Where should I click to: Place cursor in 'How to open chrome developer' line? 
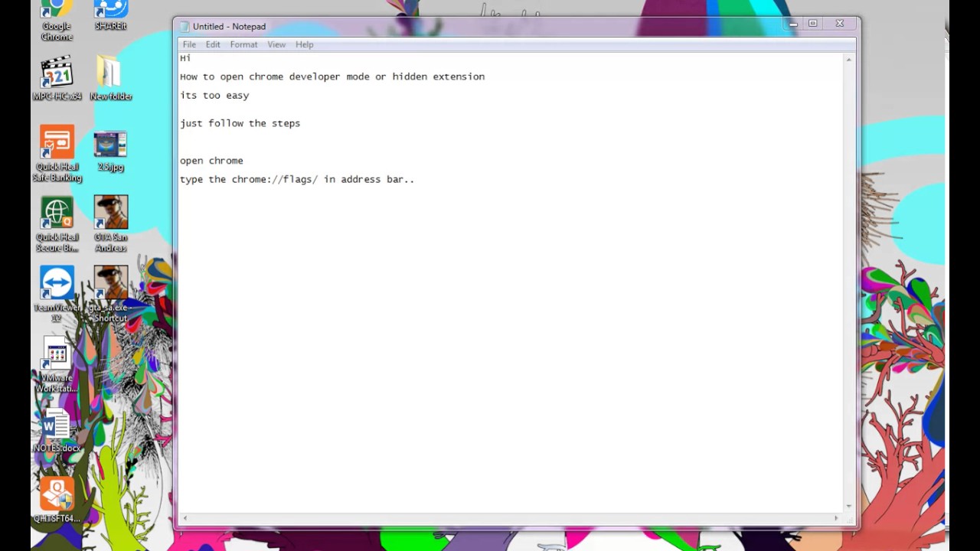click(x=332, y=77)
